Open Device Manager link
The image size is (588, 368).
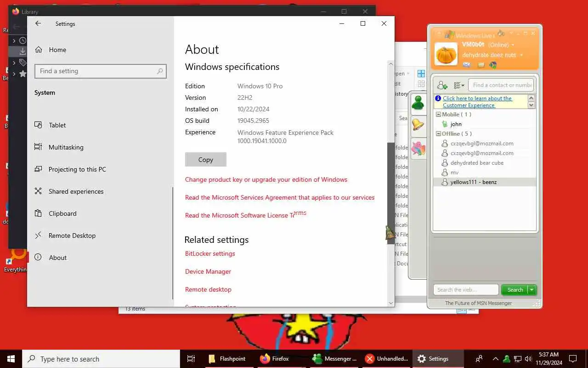tap(208, 271)
